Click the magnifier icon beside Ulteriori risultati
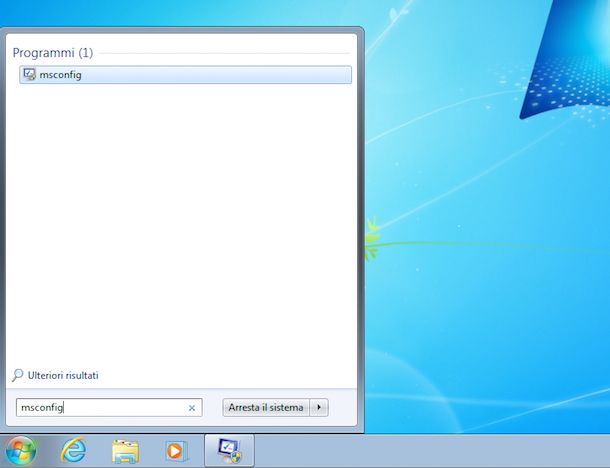This screenshot has width=610, height=468. (x=18, y=375)
